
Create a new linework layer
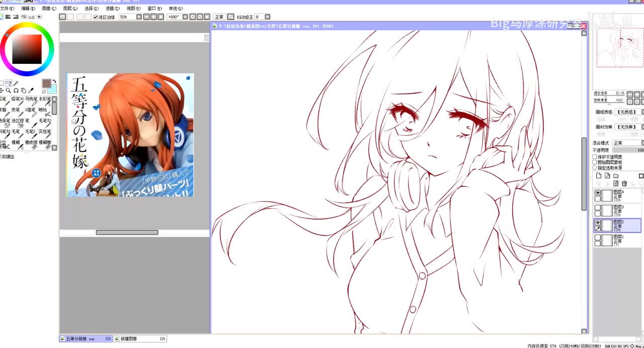pyautogui.click(x=607, y=176)
